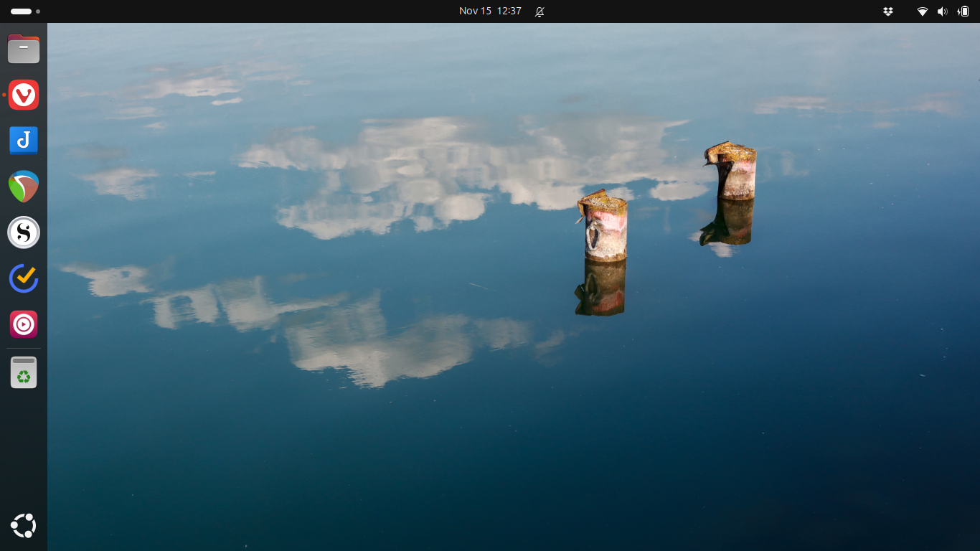Open the Scrivener app icon
The image size is (980, 551).
click(x=24, y=232)
